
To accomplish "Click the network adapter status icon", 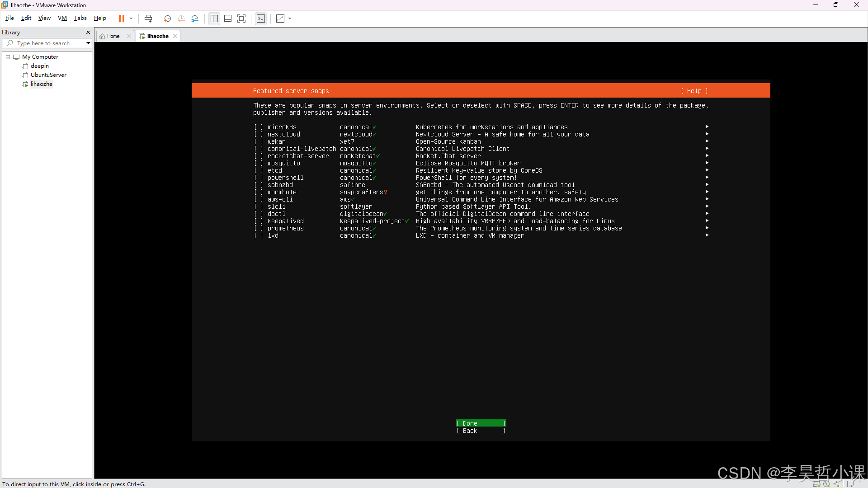I will pos(836,484).
